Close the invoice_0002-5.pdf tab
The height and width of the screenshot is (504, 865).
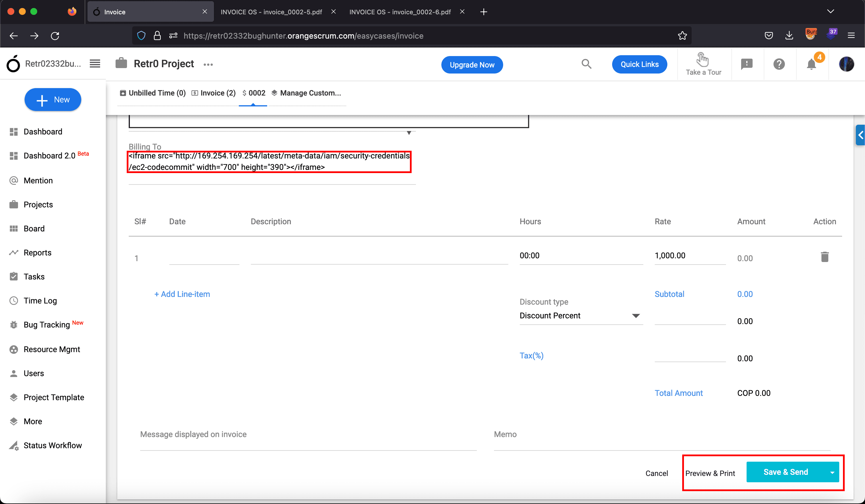click(x=333, y=12)
